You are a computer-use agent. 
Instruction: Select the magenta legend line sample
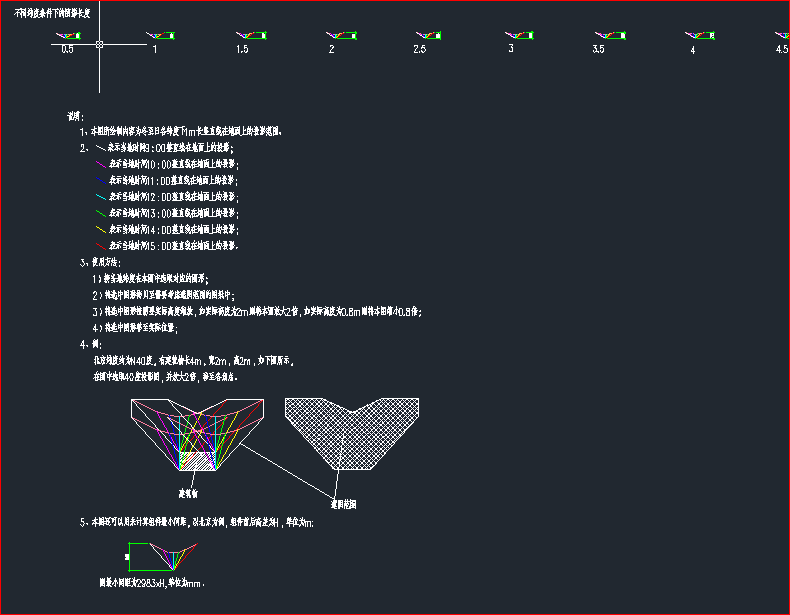click(x=99, y=164)
